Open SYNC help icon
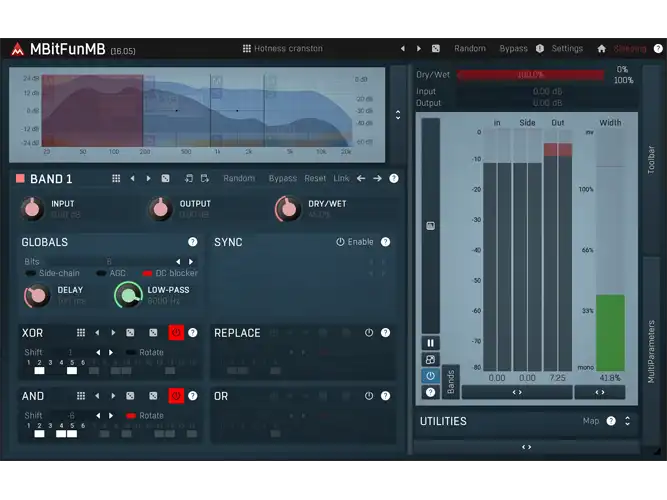Screen dimensions: 667x500 385,242
